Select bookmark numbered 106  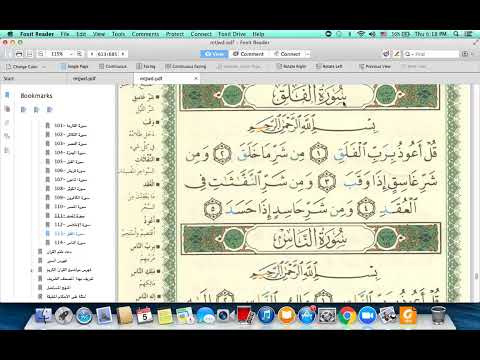point(70,171)
